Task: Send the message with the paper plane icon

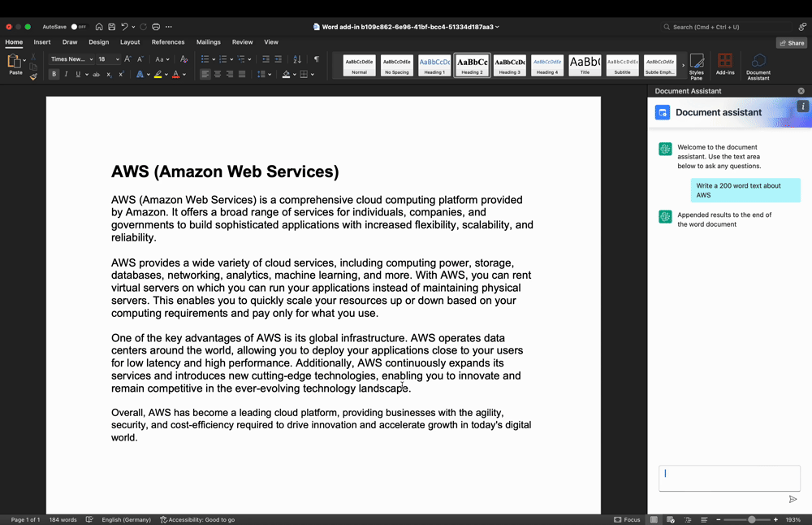Action: coord(793,499)
